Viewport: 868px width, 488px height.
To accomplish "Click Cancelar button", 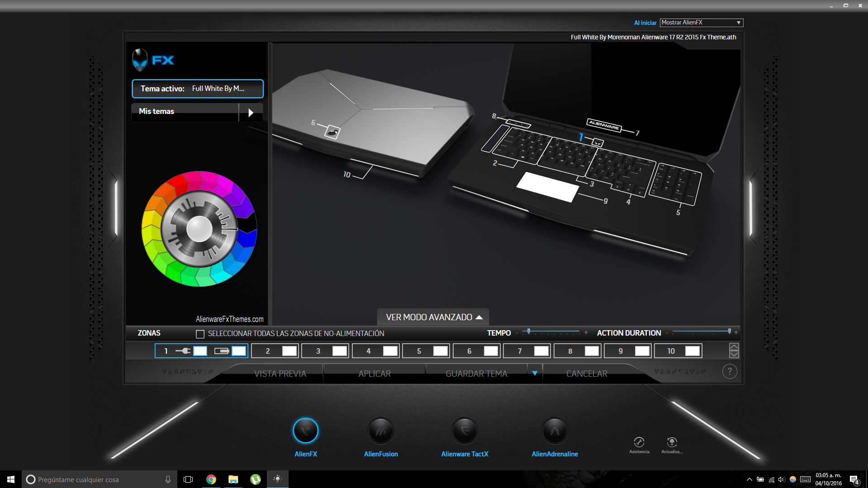I will pos(587,374).
